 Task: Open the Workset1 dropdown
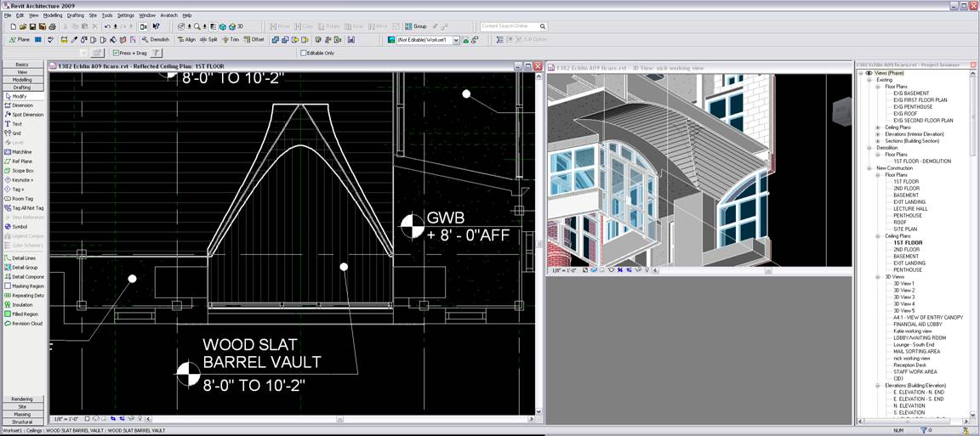coord(456,40)
